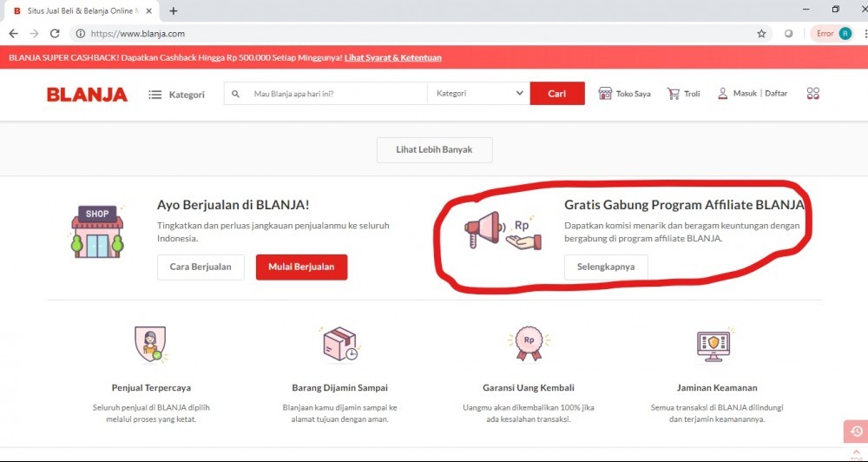
Task: Click the BLANJA logo
Action: [x=87, y=94]
